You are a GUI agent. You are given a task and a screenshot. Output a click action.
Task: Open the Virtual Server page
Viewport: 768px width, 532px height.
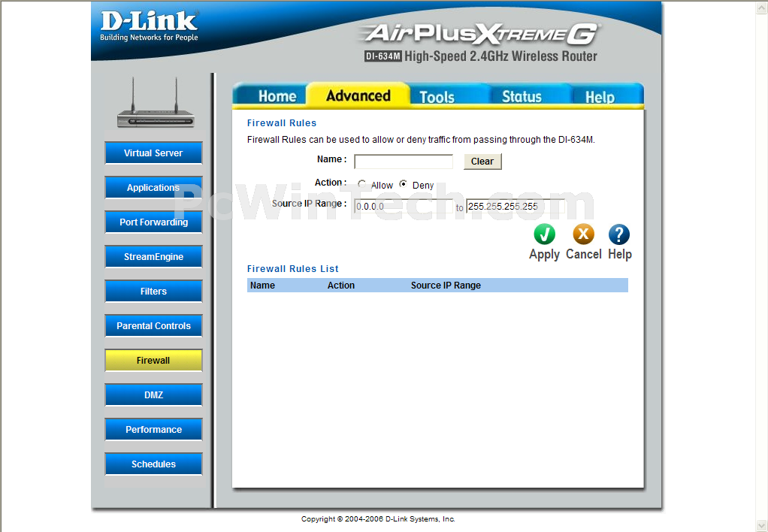point(153,153)
